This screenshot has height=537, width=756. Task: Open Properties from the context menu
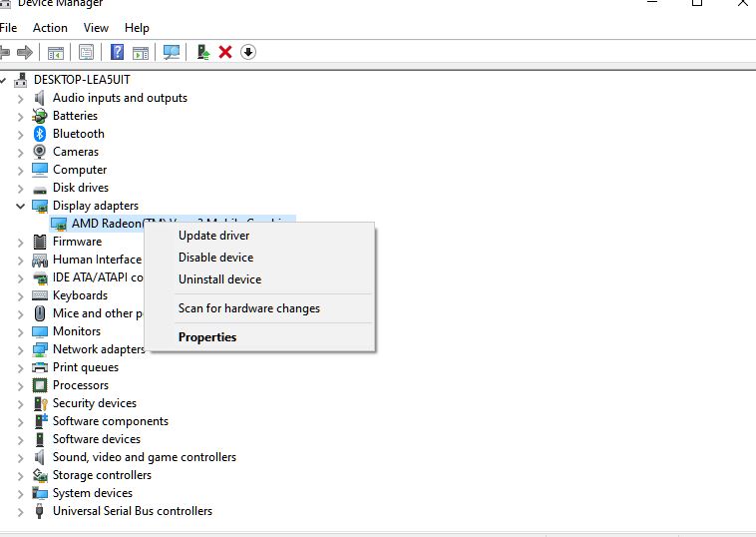[x=207, y=337]
